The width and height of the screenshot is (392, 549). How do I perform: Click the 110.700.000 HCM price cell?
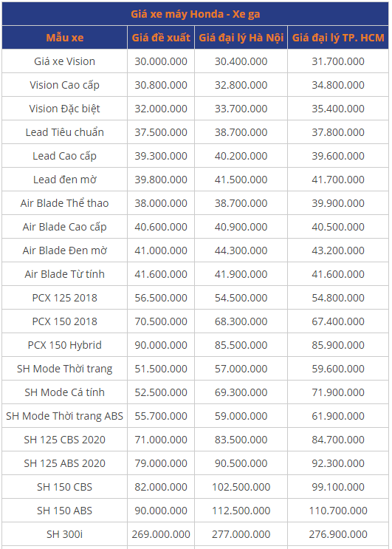coord(338,511)
